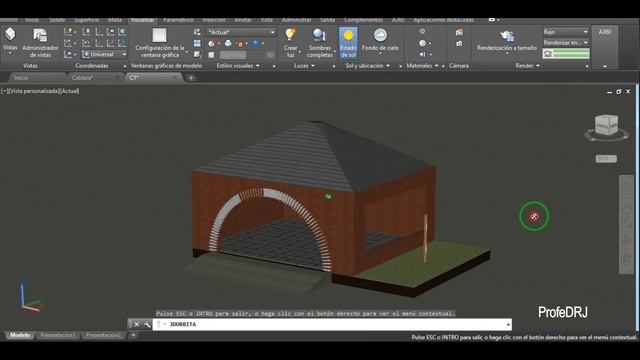Click the command line X close icon
Screen dimensions: 640x360
click(x=137, y=324)
